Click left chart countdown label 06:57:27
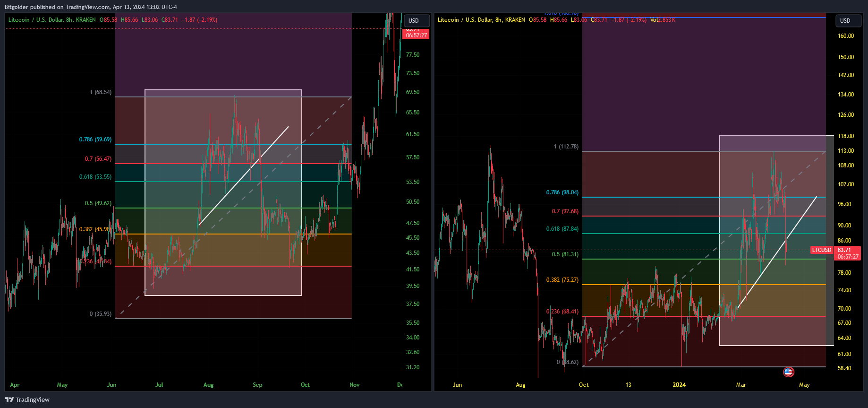Image resolution: width=868 pixels, height=408 pixels. click(417, 35)
